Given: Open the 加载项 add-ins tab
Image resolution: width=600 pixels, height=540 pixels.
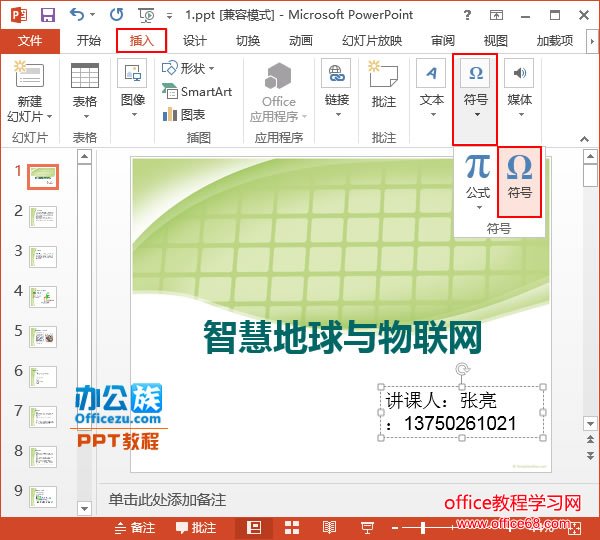Looking at the screenshot, I should pos(555,41).
